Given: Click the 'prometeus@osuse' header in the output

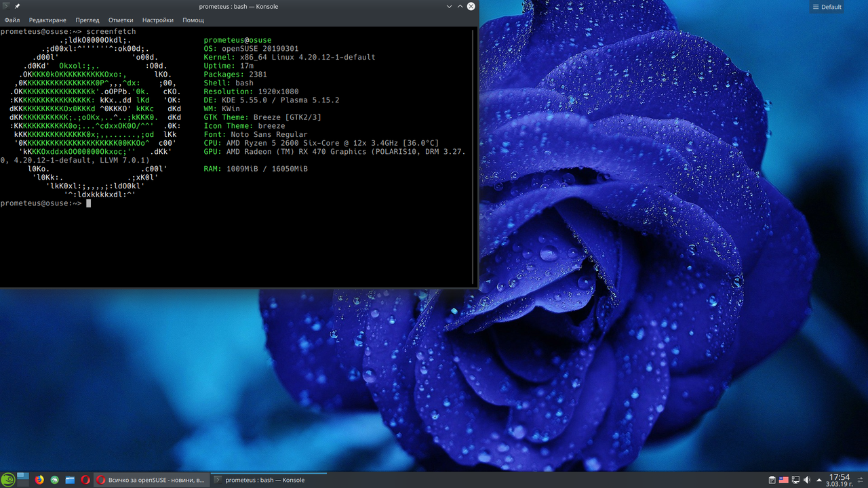Looking at the screenshot, I should pyautogui.click(x=237, y=41).
